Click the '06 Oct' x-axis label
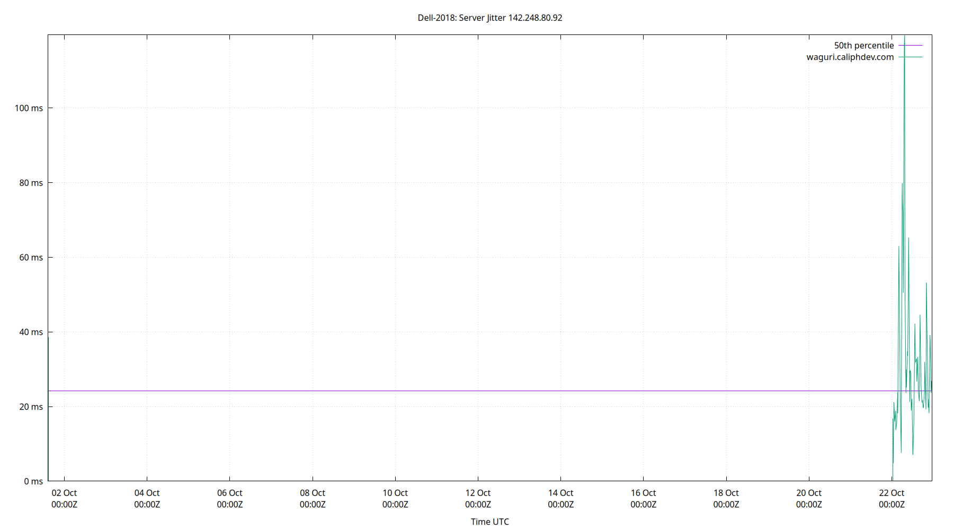The height and width of the screenshot is (530, 980). pyautogui.click(x=230, y=493)
